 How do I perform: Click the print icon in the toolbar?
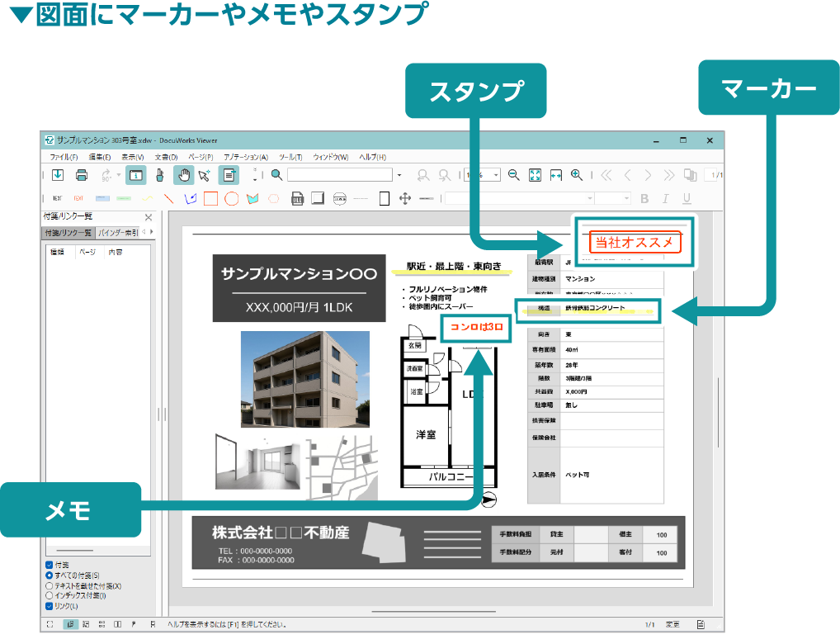coord(81,175)
